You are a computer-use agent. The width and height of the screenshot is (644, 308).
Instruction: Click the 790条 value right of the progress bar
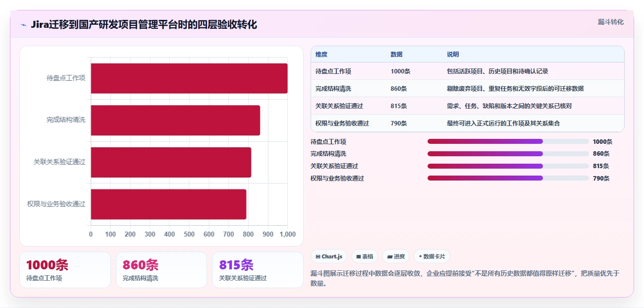point(601,179)
